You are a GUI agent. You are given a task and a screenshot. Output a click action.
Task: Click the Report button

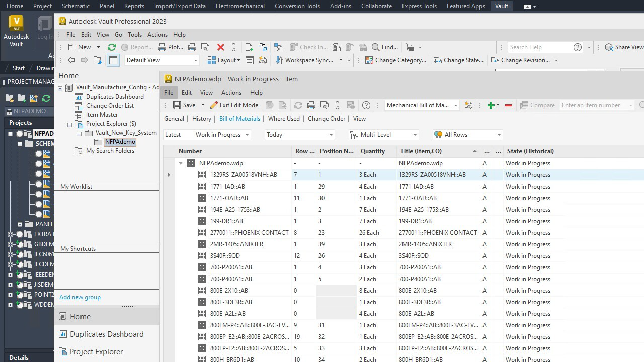pyautogui.click(x=136, y=47)
